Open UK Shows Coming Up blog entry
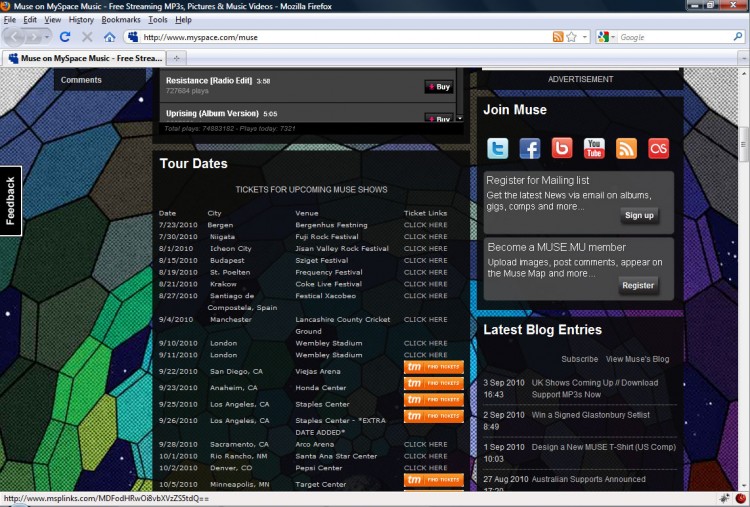750x507 pixels. (x=595, y=388)
